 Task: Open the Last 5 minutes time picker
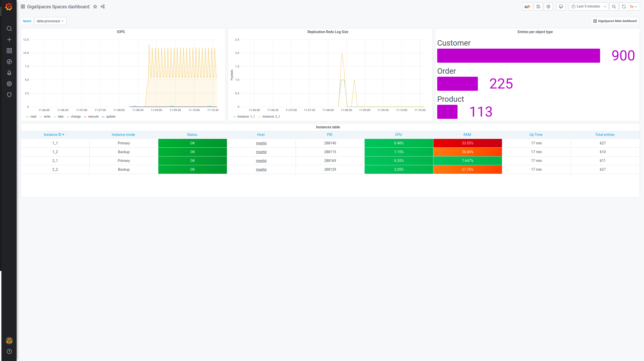(589, 7)
